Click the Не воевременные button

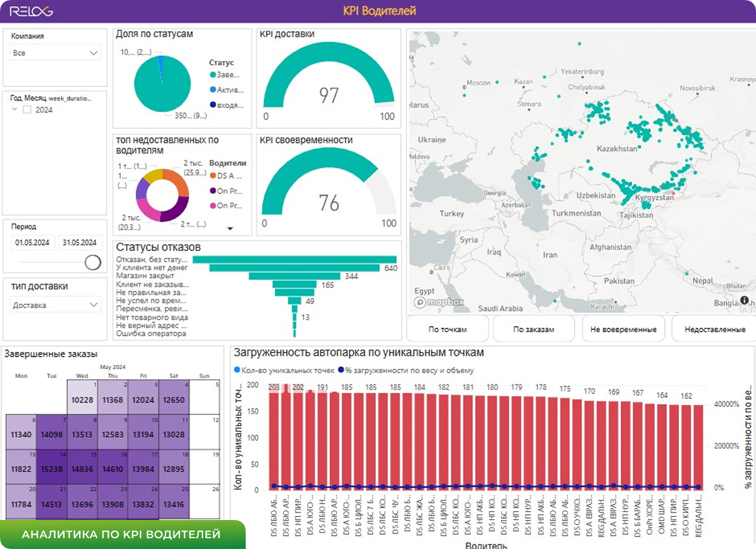point(624,329)
